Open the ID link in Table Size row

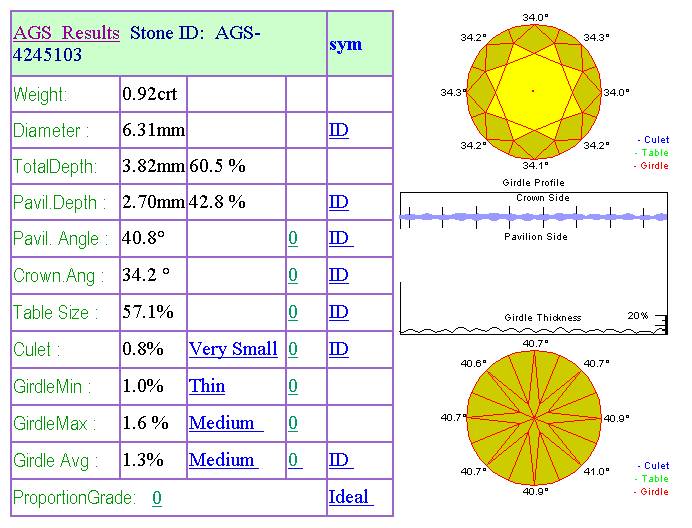[338, 312]
